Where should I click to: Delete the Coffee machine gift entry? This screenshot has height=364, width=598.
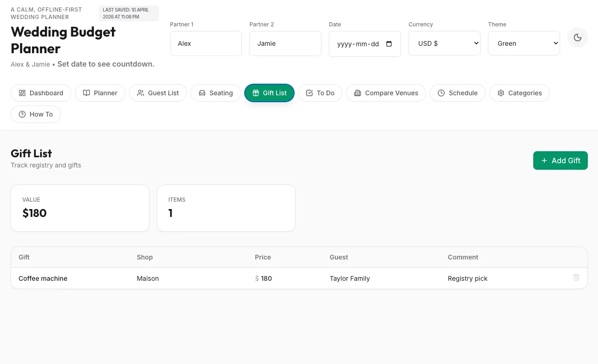coord(576,277)
